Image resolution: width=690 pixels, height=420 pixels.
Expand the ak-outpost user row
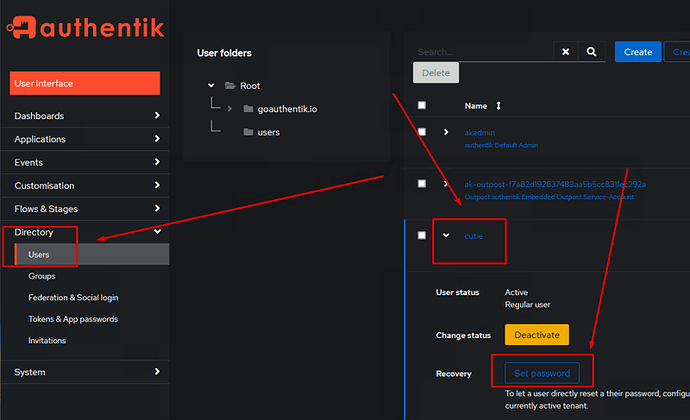tap(446, 184)
